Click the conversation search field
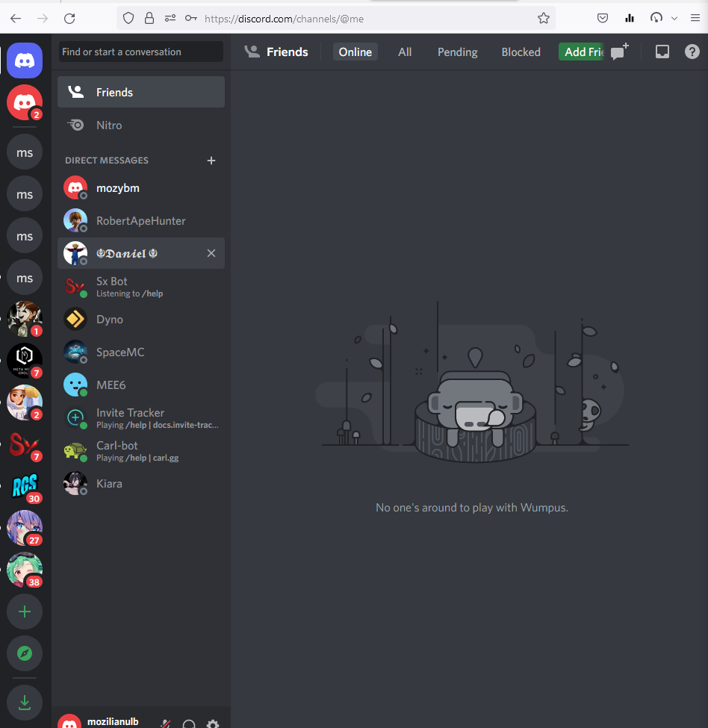 [140, 52]
